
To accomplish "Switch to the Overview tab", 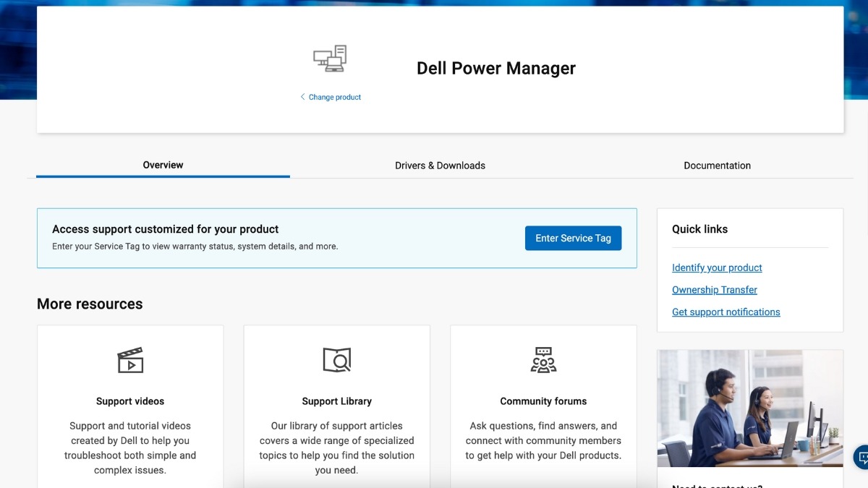I will [x=163, y=165].
